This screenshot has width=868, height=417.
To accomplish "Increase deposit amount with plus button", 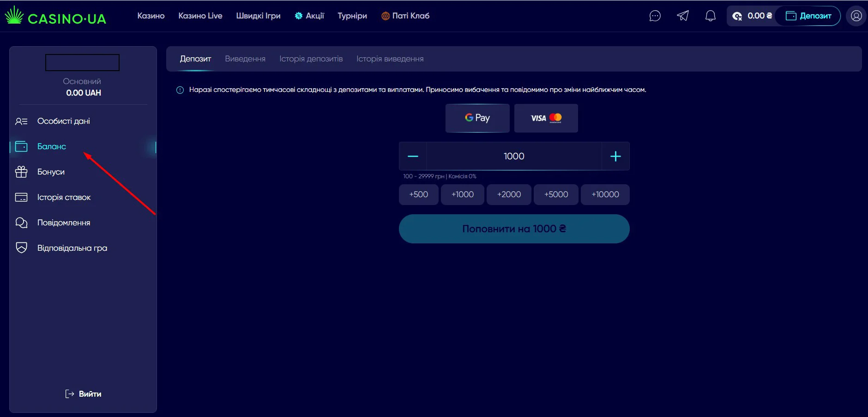I will (x=615, y=157).
